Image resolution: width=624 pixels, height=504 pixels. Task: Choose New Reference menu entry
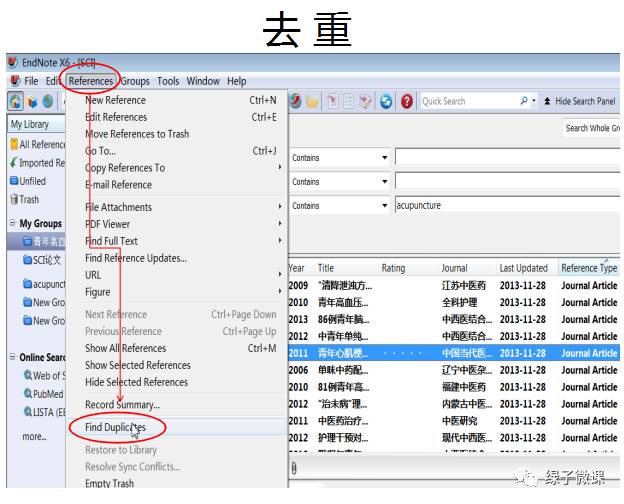point(177,100)
